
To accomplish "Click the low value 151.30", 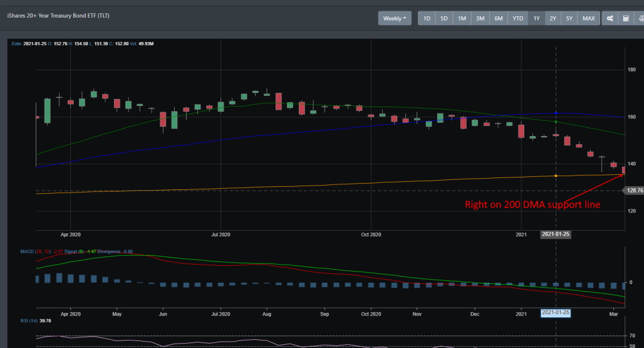I will coord(101,43).
